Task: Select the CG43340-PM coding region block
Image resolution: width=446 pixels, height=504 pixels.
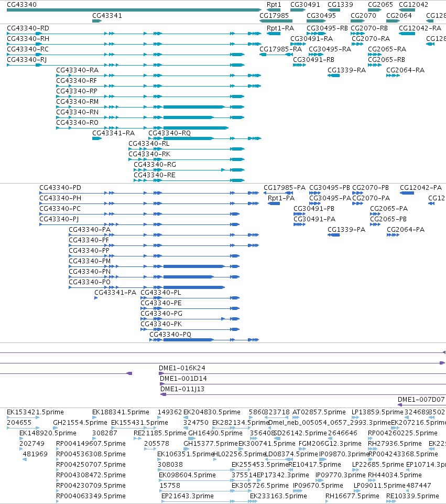Action: pos(193,266)
